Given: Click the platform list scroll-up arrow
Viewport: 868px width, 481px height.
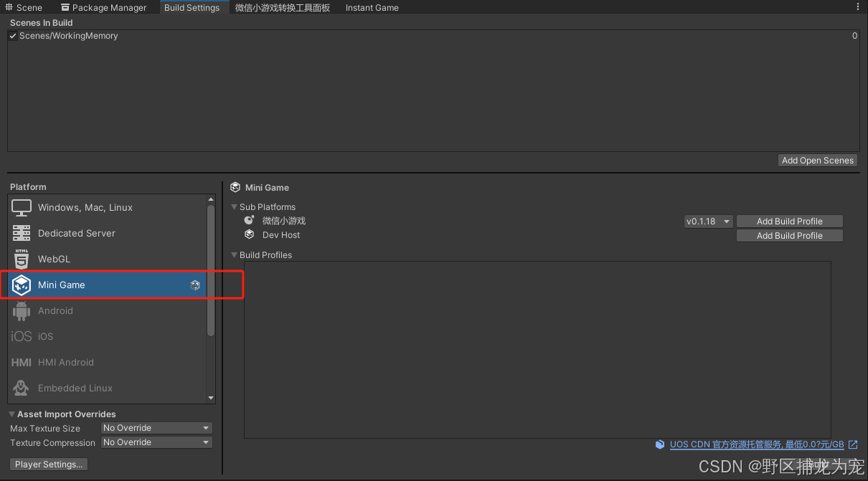Looking at the screenshot, I should coord(211,199).
